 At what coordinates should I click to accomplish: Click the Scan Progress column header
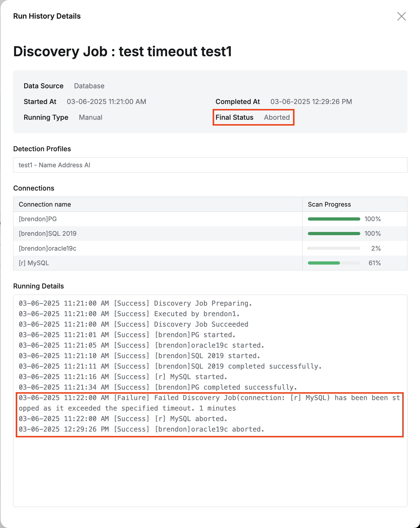(x=329, y=205)
